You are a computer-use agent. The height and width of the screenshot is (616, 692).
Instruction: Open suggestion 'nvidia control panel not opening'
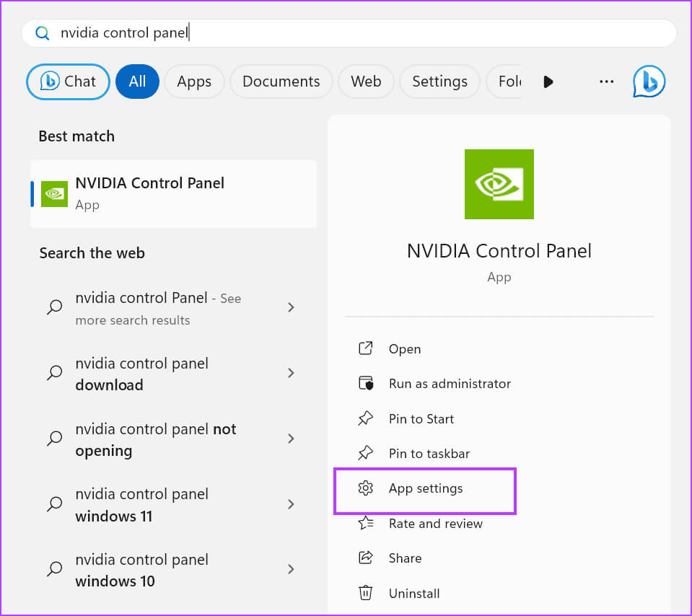pos(173,439)
